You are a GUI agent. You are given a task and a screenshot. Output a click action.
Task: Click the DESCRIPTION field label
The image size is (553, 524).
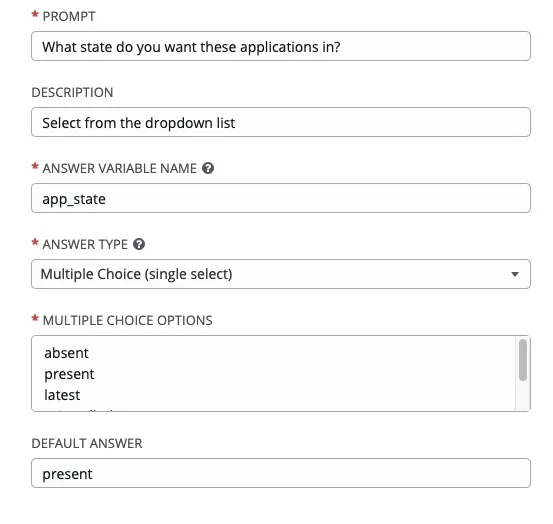click(x=72, y=92)
